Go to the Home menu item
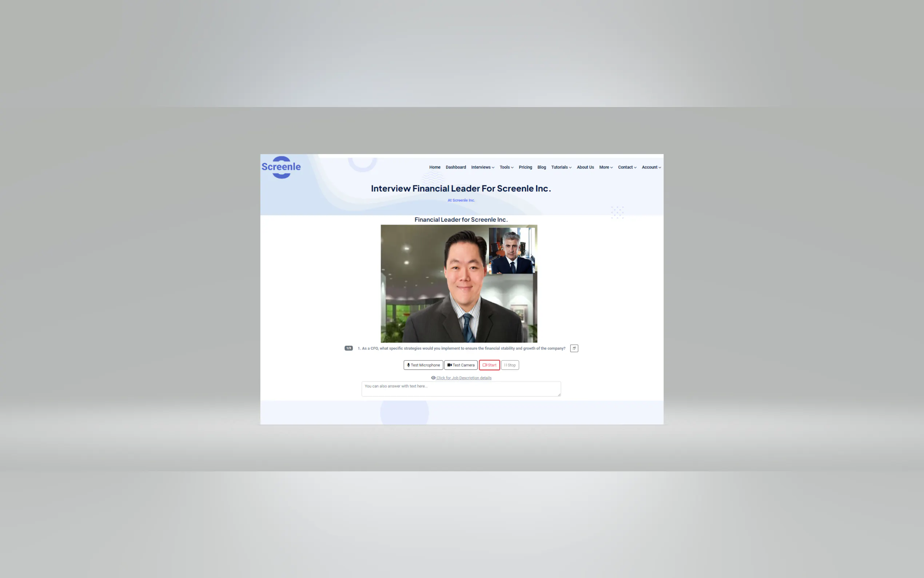Viewport: 924px width, 578px height. (435, 167)
